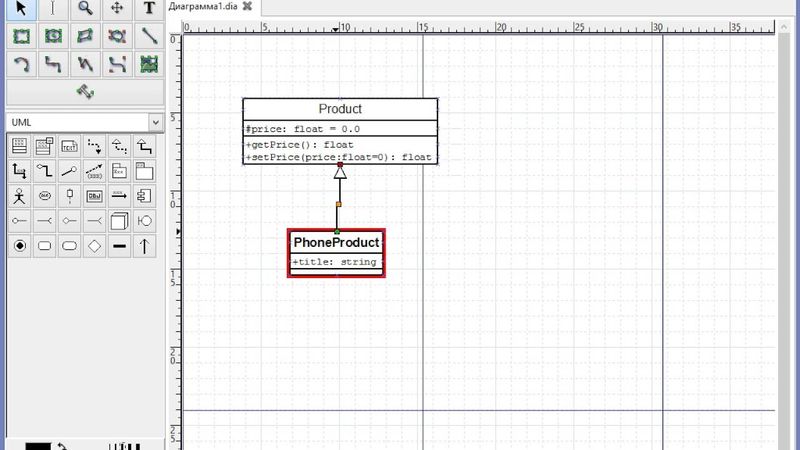Select the Magnify zoom tool
The width and height of the screenshot is (800, 450).
86,8
